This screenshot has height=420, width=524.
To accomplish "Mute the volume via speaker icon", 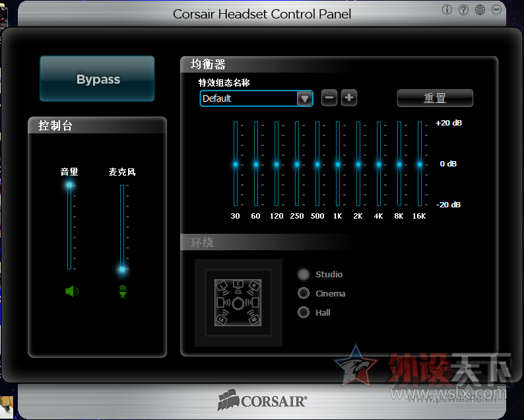I will point(72,291).
